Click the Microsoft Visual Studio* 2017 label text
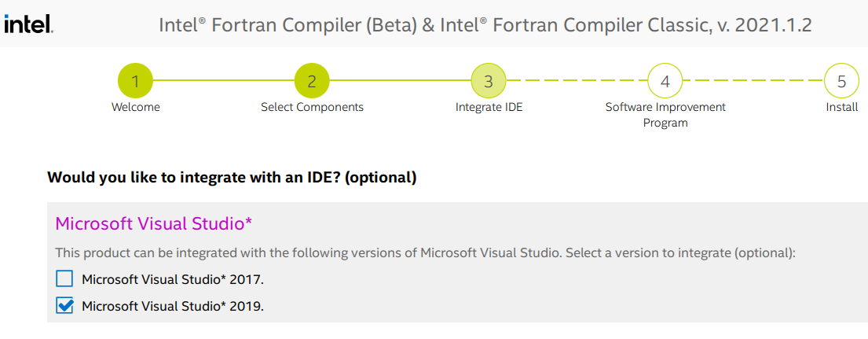This screenshot has height=339, width=868. [x=172, y=279]
